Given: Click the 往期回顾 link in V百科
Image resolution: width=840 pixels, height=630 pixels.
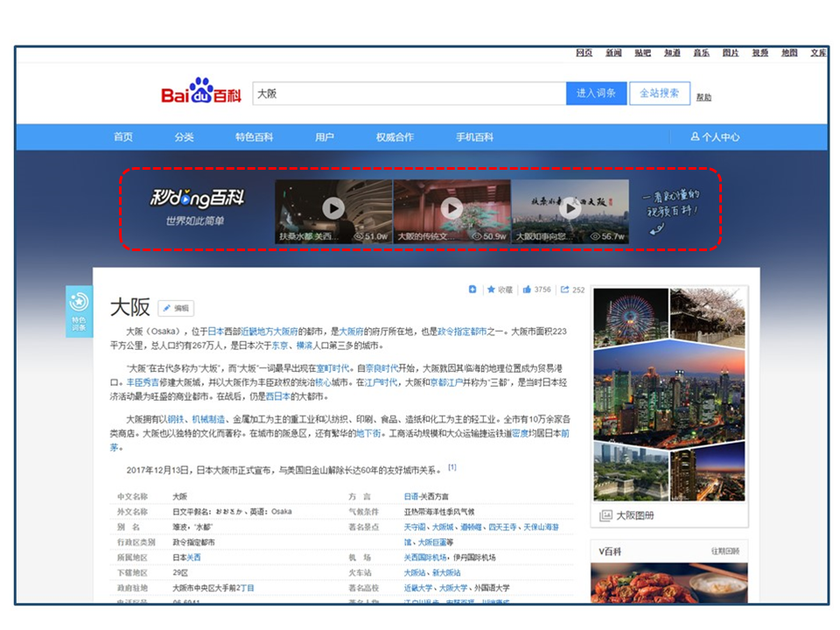Looking at the screenshot, I should click(725, 551).
